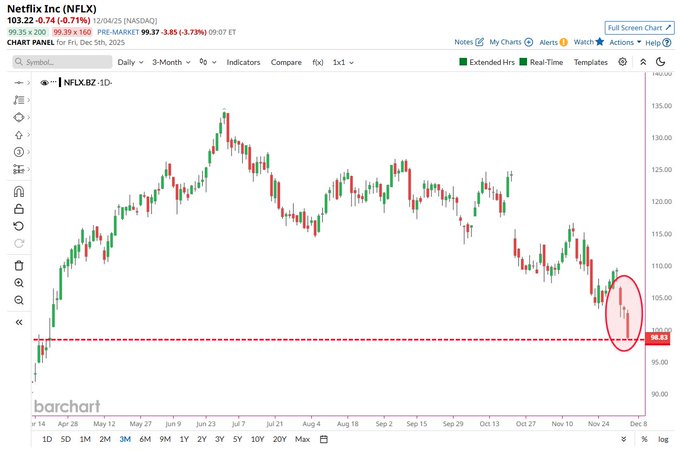
Task: Switch to dark mode moon icon
Action: (x=660, y=62)
